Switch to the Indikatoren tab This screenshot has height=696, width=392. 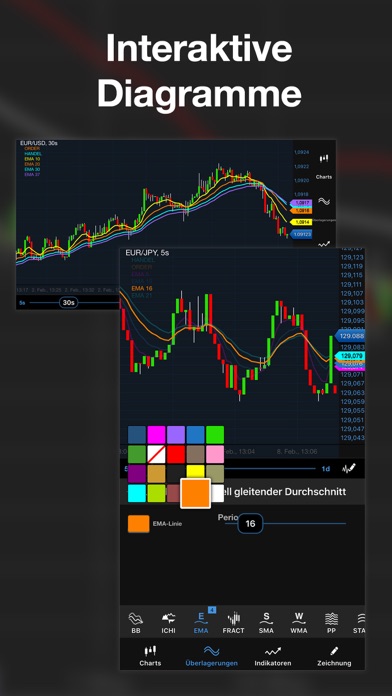point(273,656)
